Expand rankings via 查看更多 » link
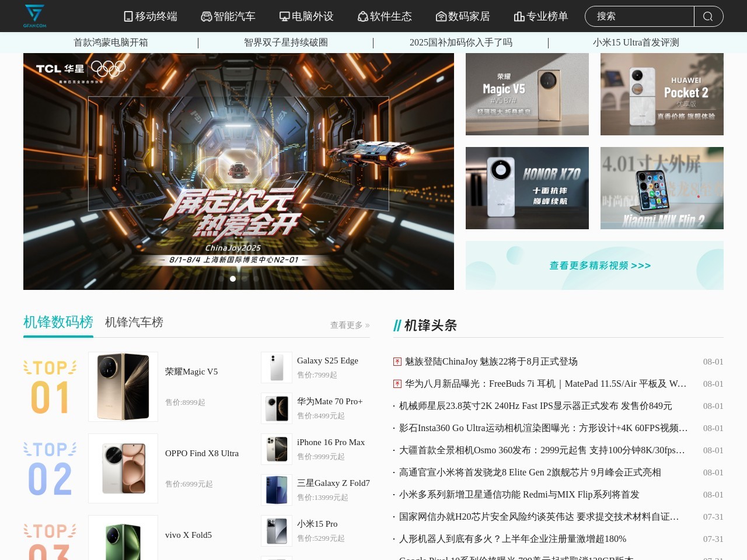 350,325
